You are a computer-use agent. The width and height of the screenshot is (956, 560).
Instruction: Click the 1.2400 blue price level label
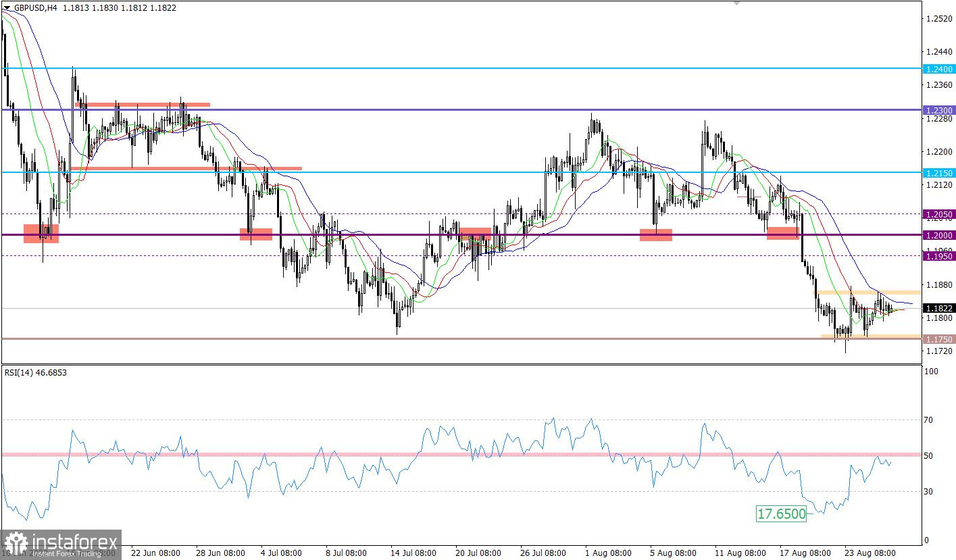[x=938, y=69]
